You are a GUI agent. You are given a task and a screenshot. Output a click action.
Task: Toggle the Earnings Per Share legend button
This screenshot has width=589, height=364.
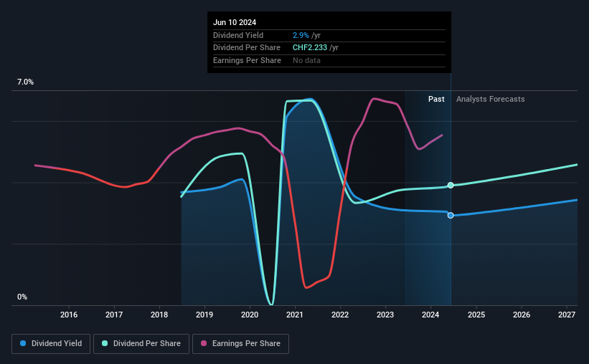[240, 344]
